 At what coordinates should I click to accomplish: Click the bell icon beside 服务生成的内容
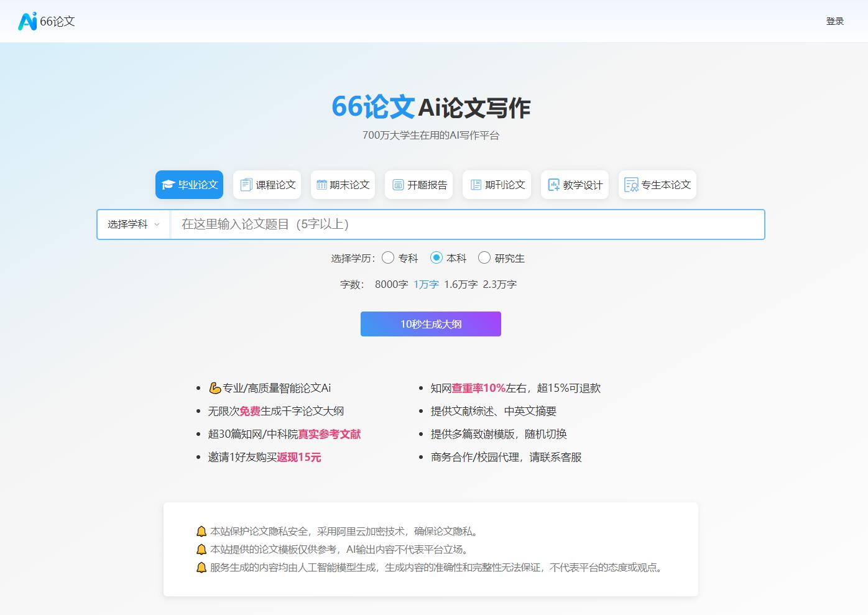(x=201, y=567)
